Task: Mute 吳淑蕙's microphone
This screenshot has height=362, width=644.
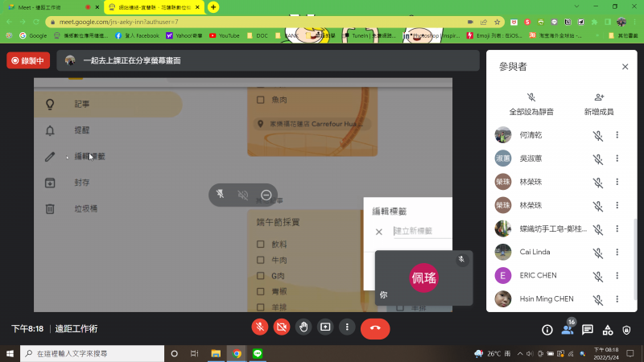Action: pyautogui.click(x=598, y=158)
